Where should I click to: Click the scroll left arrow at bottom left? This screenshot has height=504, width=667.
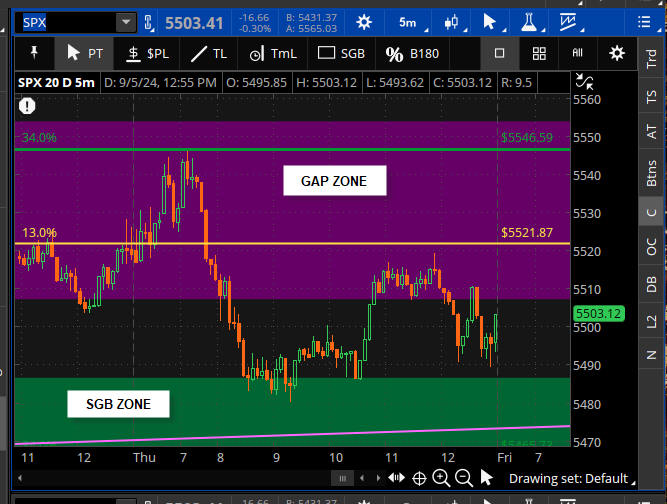coord(20,478)
